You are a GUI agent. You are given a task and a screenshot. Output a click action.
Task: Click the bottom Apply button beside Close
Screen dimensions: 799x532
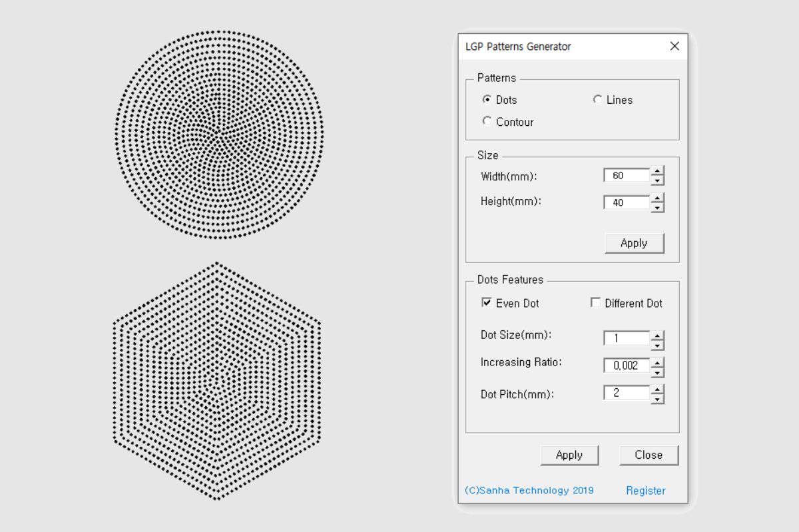[x=569, y=455]
